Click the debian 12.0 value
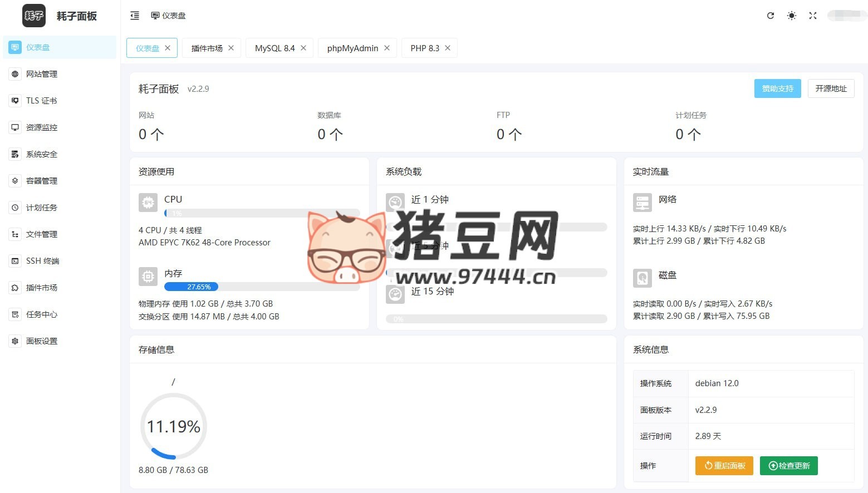The height and width of the screenshot is (493, 868). pos(717,383)
